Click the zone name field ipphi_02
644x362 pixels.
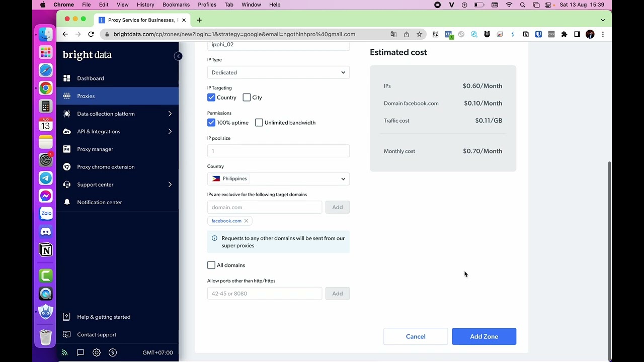tap(278, 45)
